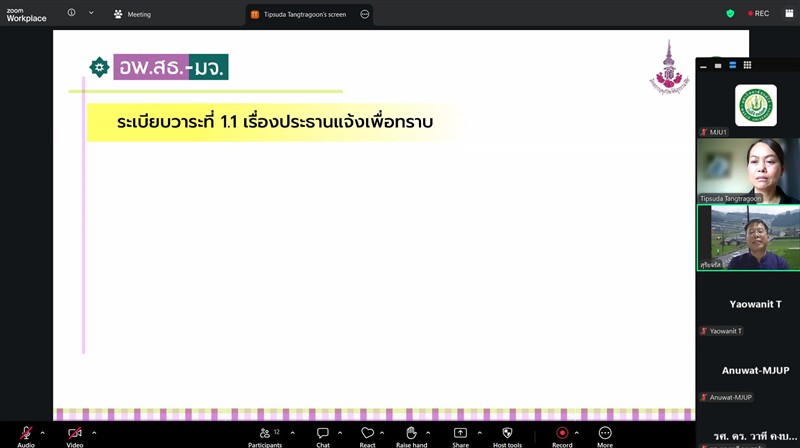Open Host tools shield icon

click(x=507, y=435)
